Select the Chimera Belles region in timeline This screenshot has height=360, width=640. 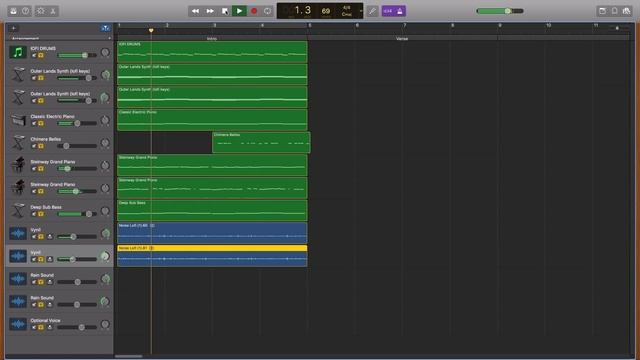coord(261,142)
